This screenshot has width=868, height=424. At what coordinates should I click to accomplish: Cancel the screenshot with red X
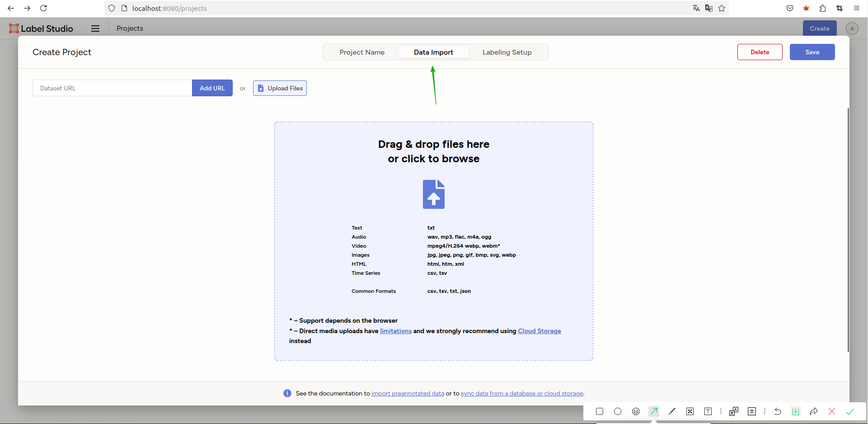832,411
